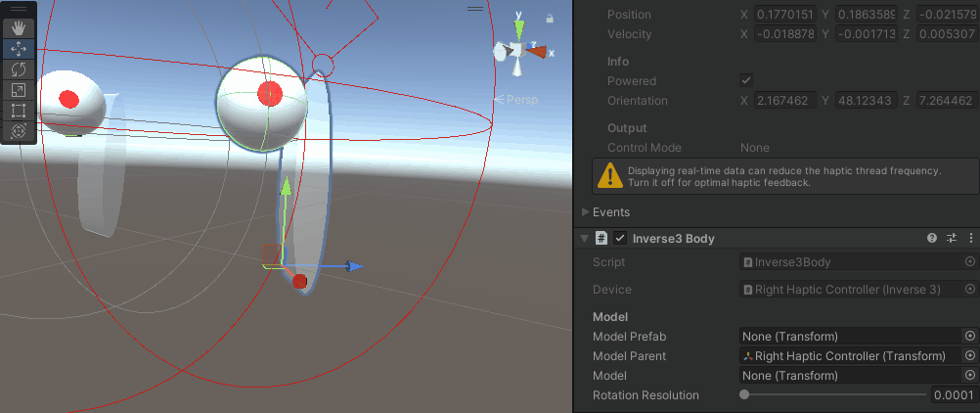Click the Inverse3 Body script hash icon

pyautogui.click(x=601, y=238)
